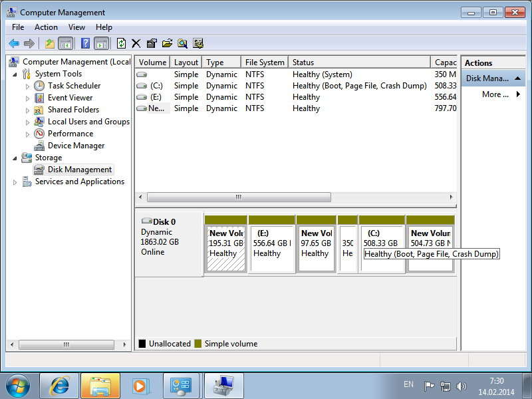Screen dimensions: 532x399
Task: Click the Back arrow toolbar icon
Action: click(14, 43)
